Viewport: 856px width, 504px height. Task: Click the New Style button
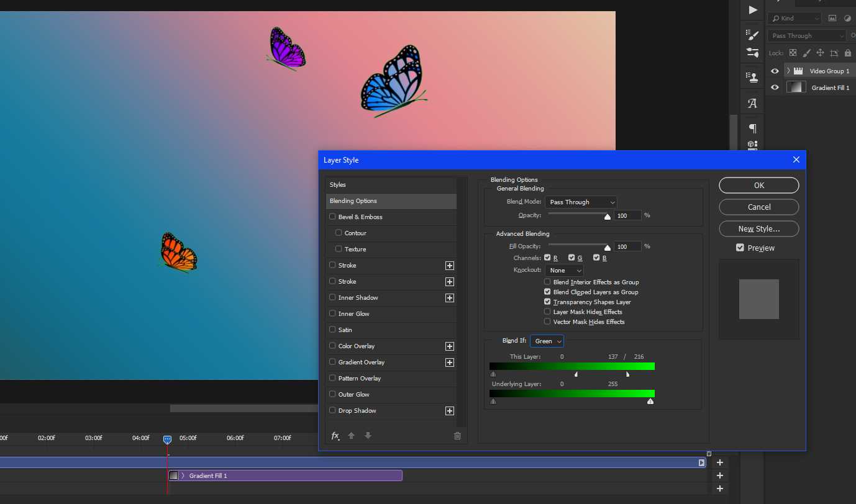(758, 228)
